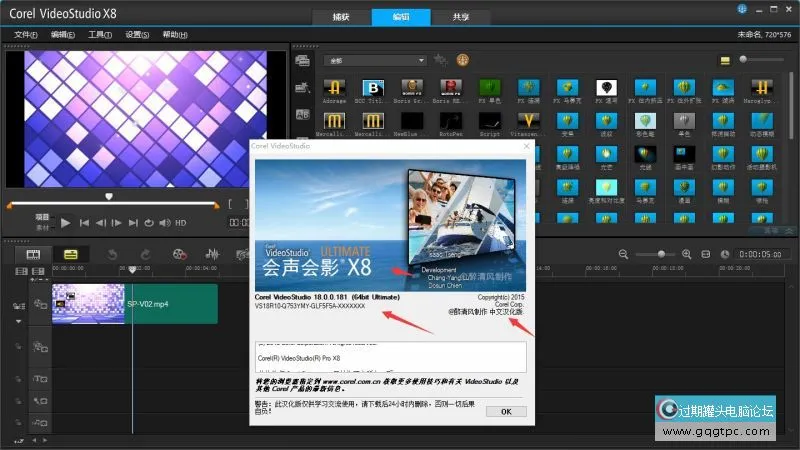Viewport: 800px width, 450px height.
Task: Open the 文件 (File) menu
Action: coord(26,35)
